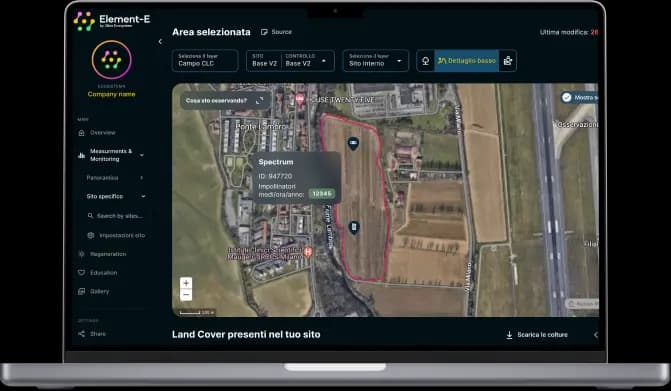Click the Gallery icon in sidebar

coord(81,291)
